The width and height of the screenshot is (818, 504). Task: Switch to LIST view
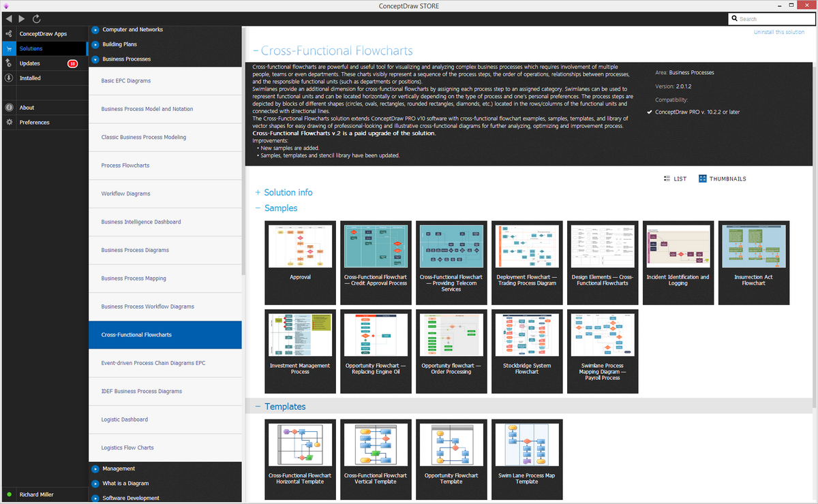[676, 179]
